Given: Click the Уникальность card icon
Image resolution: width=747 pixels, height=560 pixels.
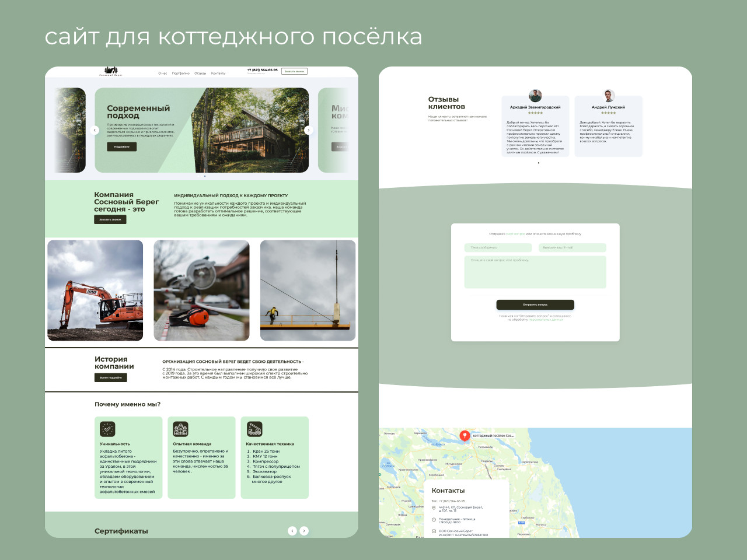Looking at the screenshot, I should [107, 429].
